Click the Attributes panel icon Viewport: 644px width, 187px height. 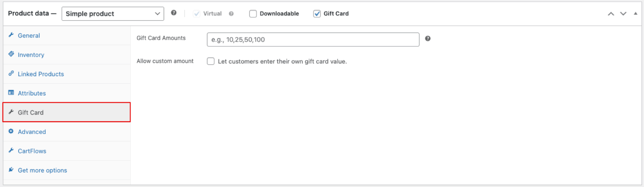11,93
